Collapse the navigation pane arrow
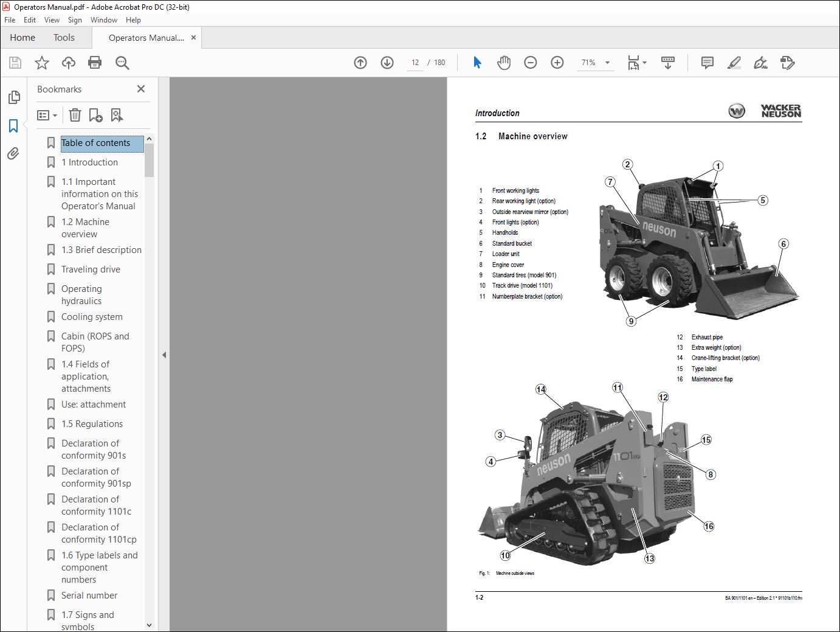Screen dimensions: 840x632 click(164, 355)
